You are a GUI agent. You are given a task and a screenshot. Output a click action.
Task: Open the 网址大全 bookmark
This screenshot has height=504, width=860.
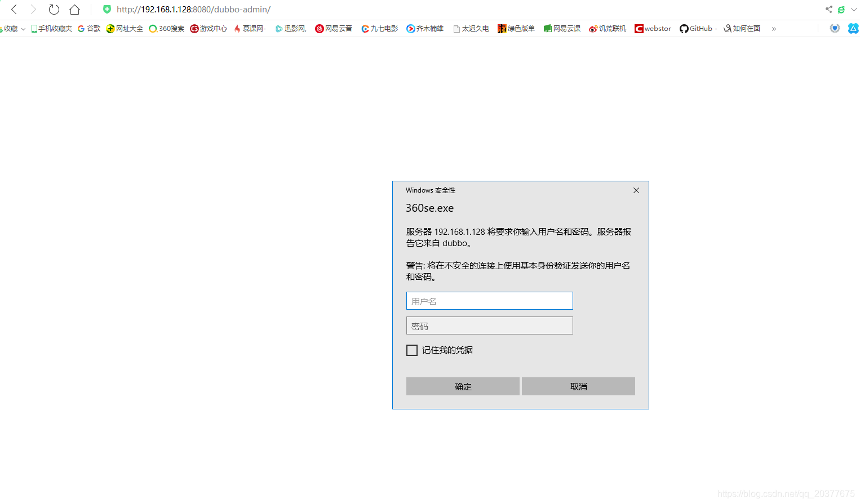pos(125,29)
